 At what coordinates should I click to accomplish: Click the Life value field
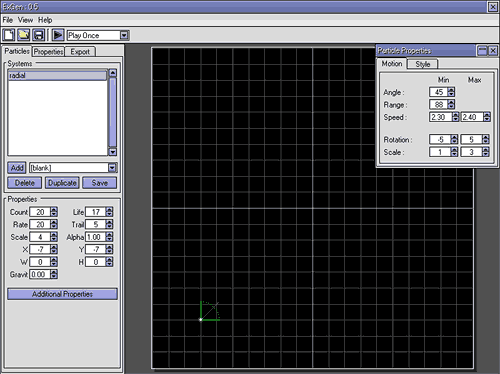click(x=96, y=212)
